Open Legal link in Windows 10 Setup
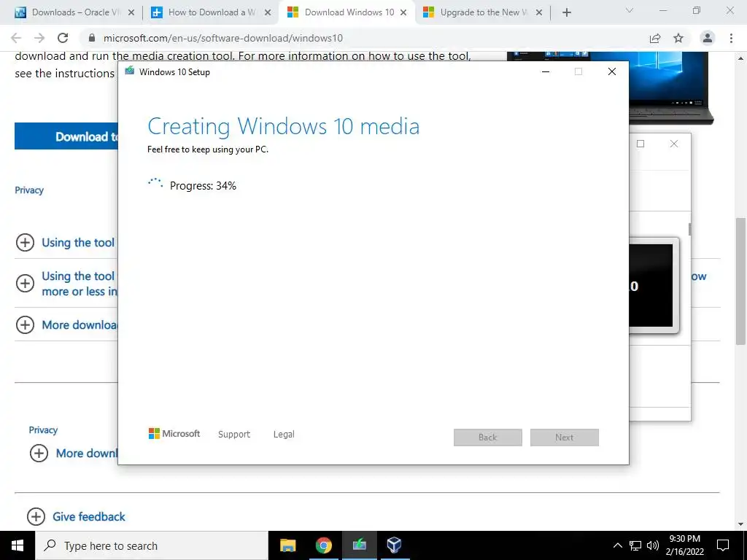 coord(284,435)
